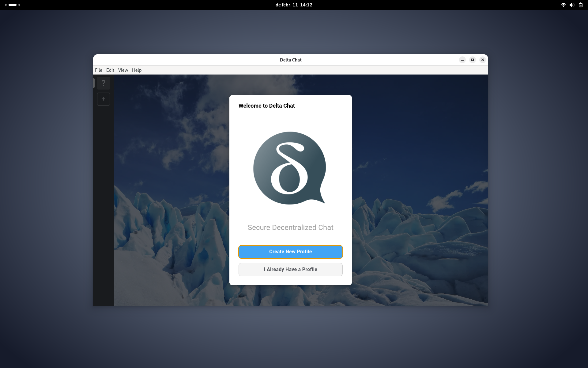Maximize the Delta Chat window

473,60
